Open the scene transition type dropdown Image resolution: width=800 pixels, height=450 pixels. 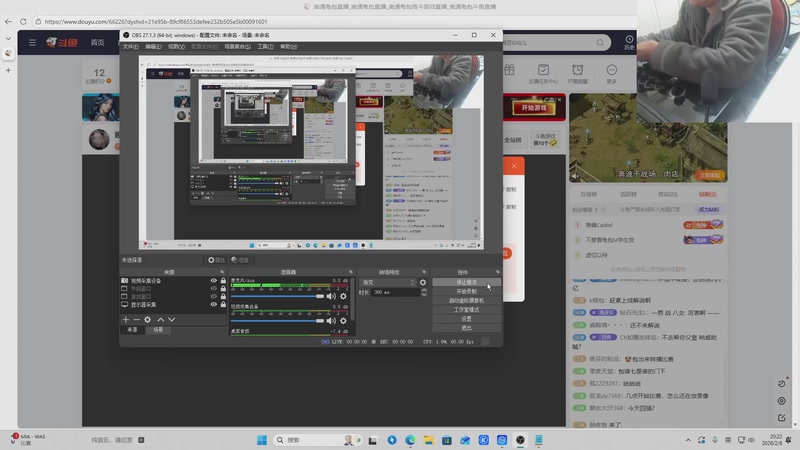pos(388,282)
